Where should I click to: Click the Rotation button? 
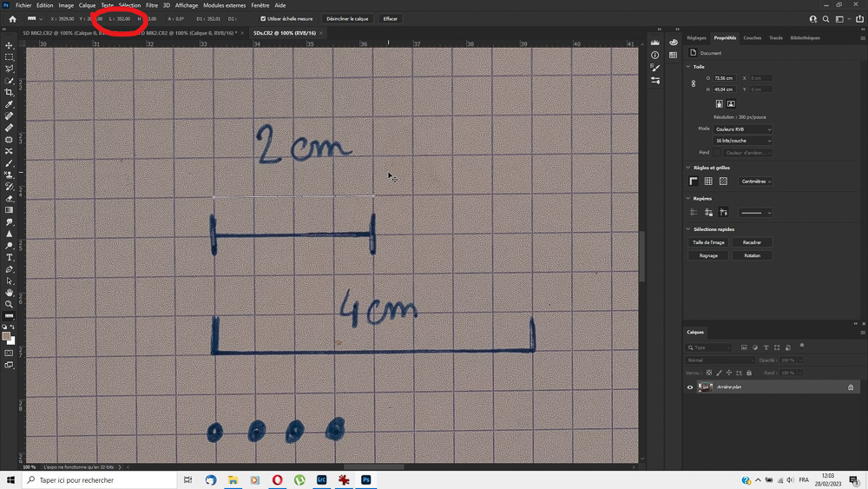(x=752, y=256)
